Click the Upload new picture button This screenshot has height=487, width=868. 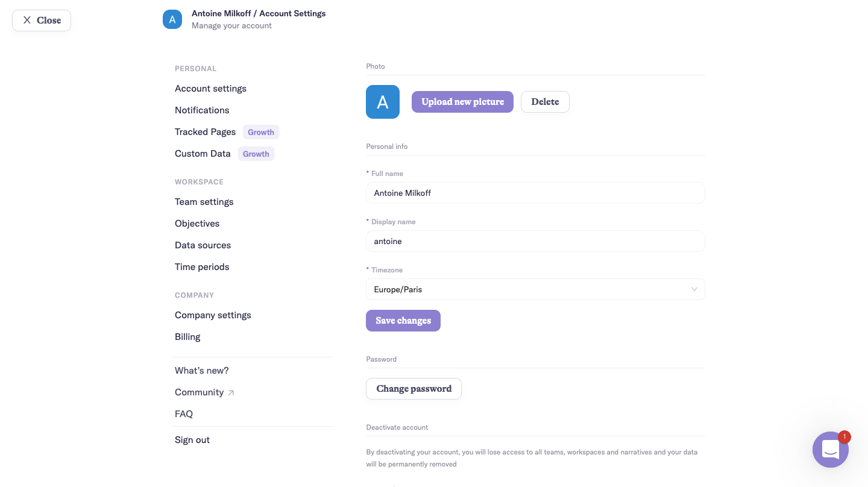tap(462, 102)
